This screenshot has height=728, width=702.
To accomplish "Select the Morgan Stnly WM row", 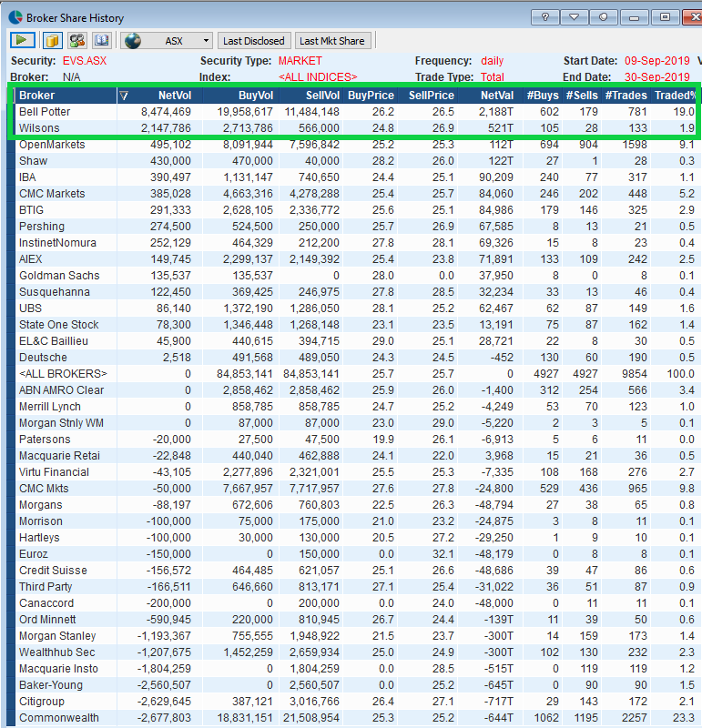I will tap(356, 423).
